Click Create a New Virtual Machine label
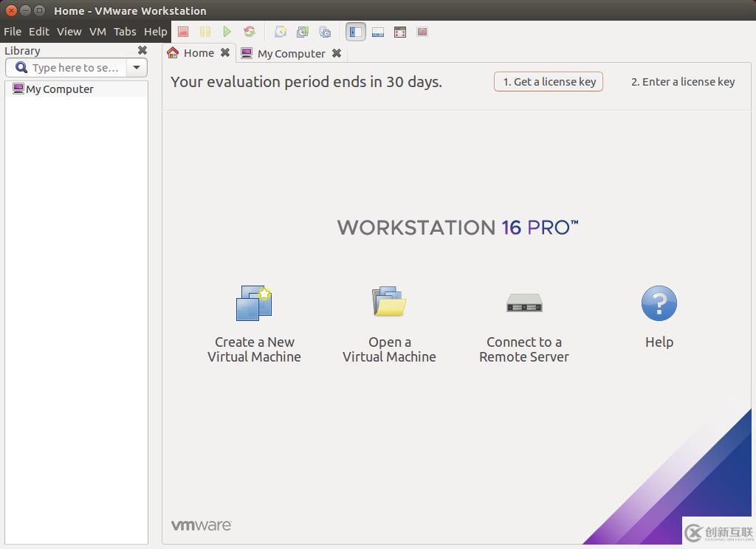The image size is (756, 549). 254,350
